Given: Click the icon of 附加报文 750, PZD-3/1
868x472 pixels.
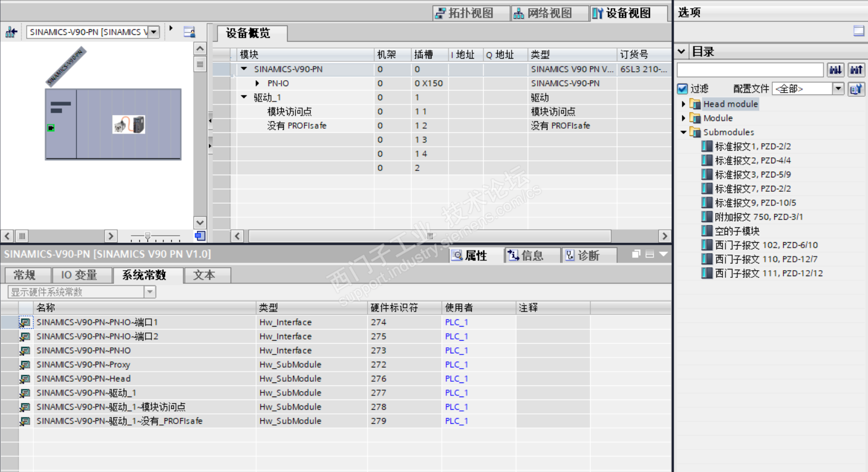Looking at the screenshot, I should coord(706,217).
